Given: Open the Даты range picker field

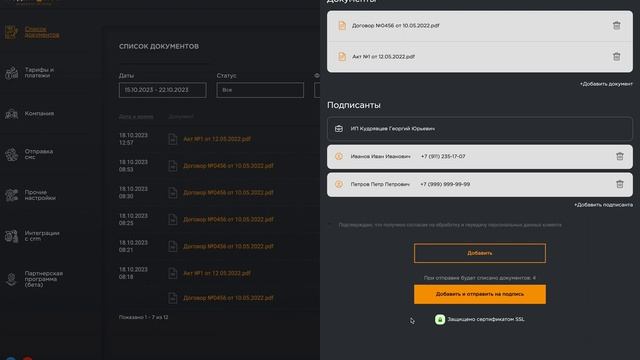Looking at the screenshot, I should tap(162, 90).
